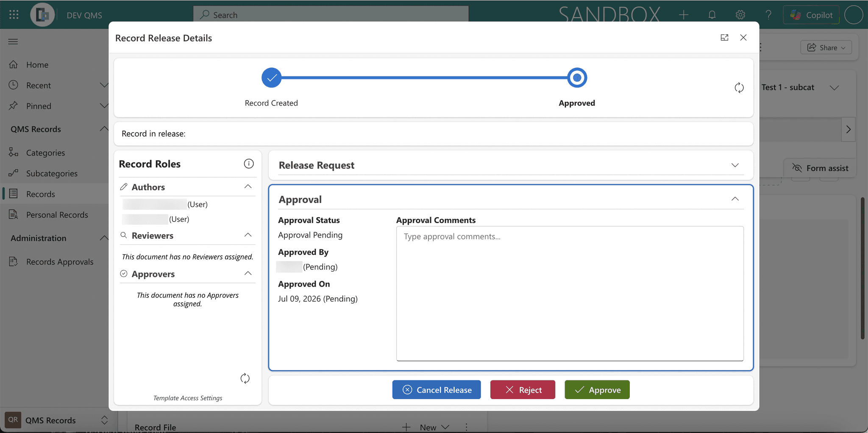Click the Approvers check-circle icon

(124, 274)
